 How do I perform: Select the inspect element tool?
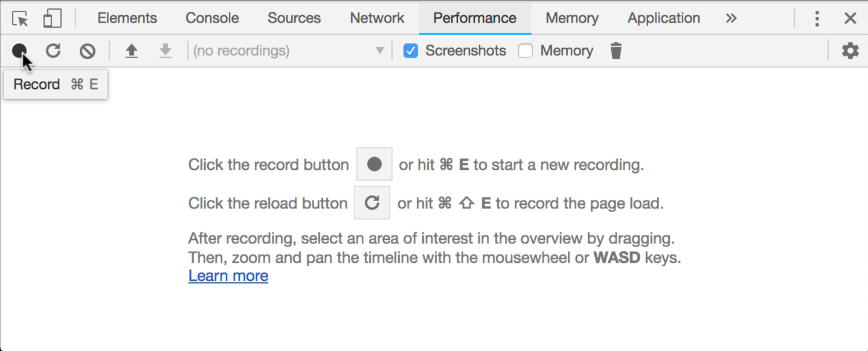[x=19, y=18]
